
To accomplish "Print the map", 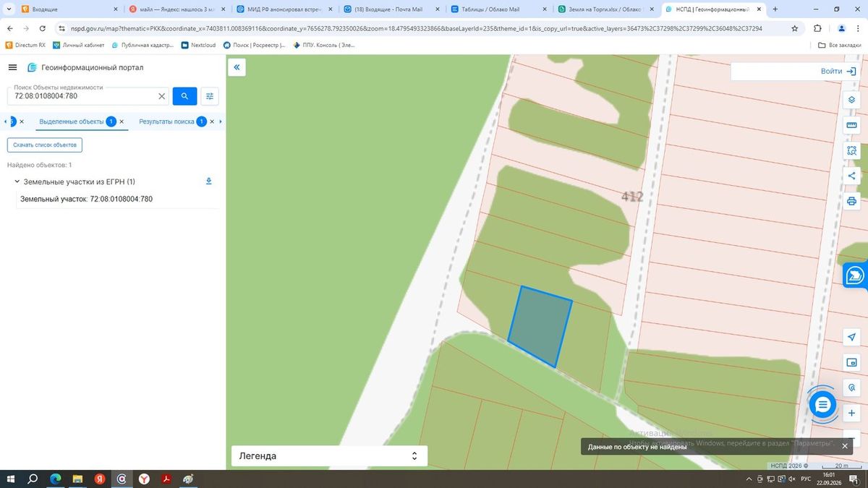I will coord(851,201).
